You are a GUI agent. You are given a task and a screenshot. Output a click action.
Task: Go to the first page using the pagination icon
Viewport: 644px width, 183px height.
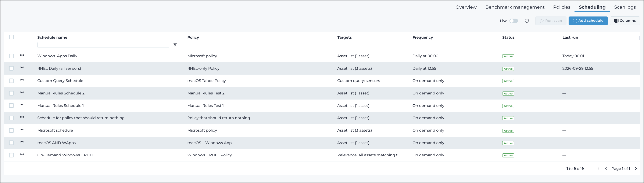coord(598,169)
